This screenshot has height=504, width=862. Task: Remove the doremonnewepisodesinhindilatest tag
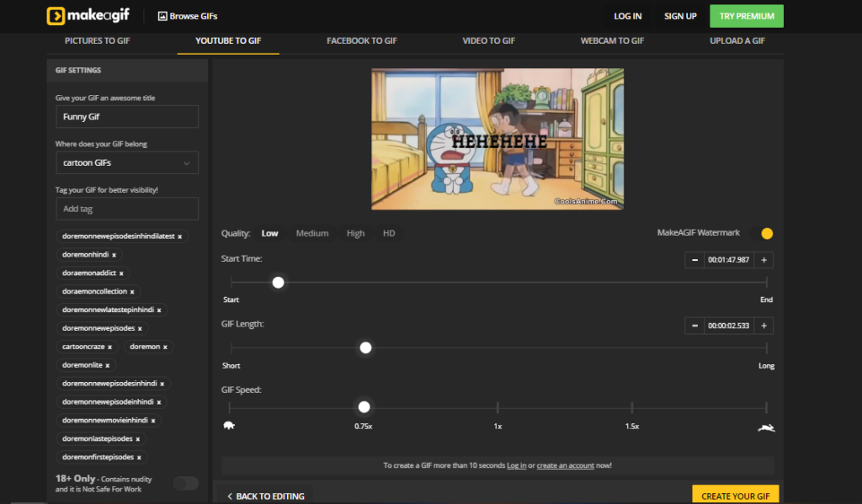pos(180,236)
